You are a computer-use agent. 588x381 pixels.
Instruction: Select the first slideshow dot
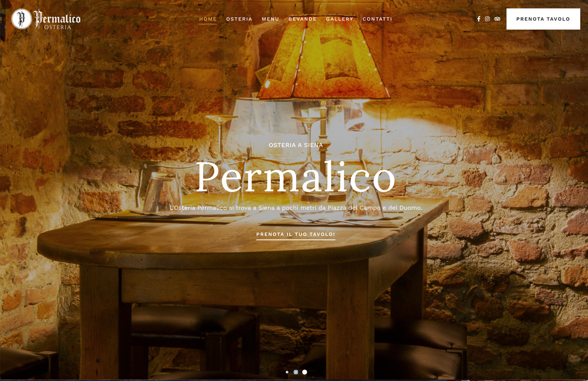[x=287, y=372]
